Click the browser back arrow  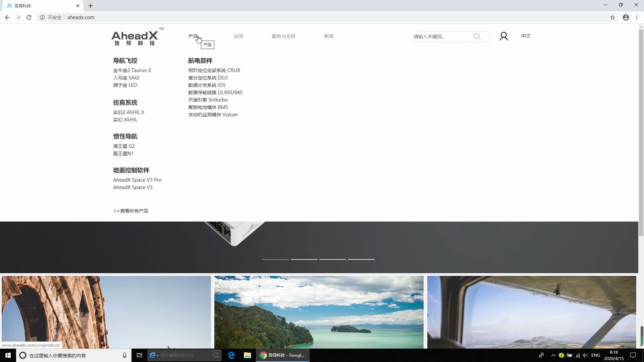click(7, 17)
